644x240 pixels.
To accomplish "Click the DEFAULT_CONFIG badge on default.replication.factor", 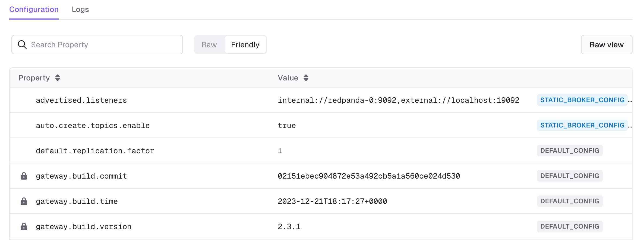I will tap(569, 150).
